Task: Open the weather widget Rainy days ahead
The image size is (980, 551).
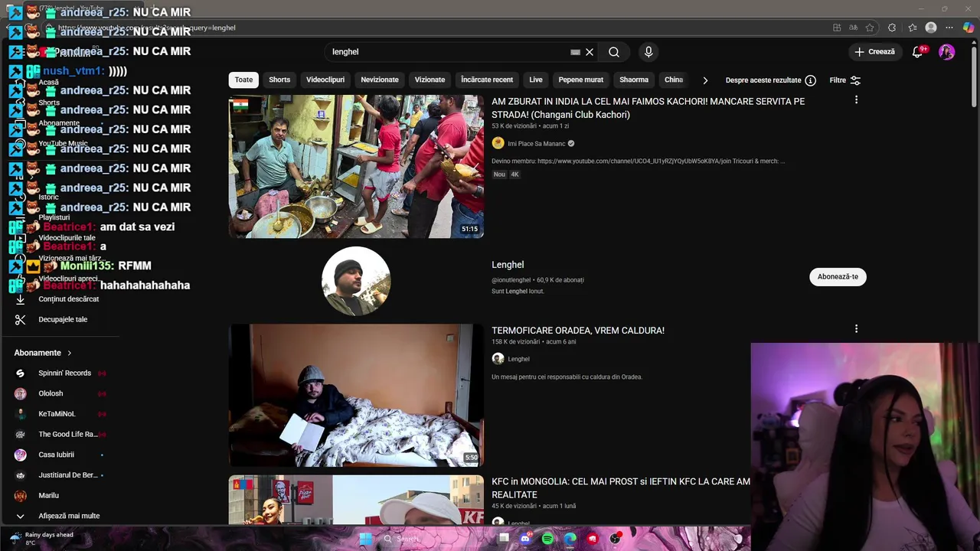Action: 43,539
